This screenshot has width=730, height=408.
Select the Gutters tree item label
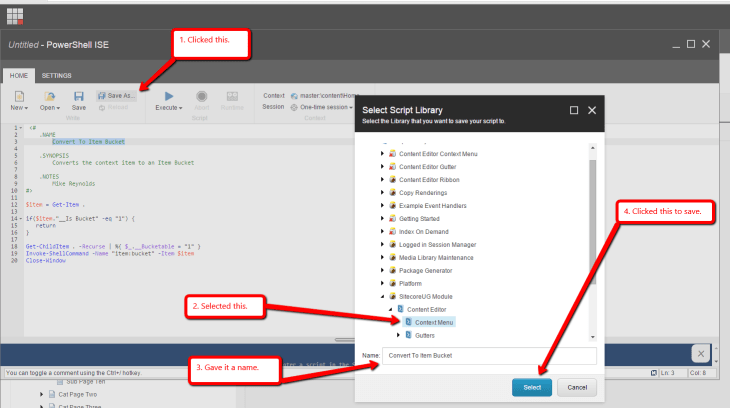[425, 335]
